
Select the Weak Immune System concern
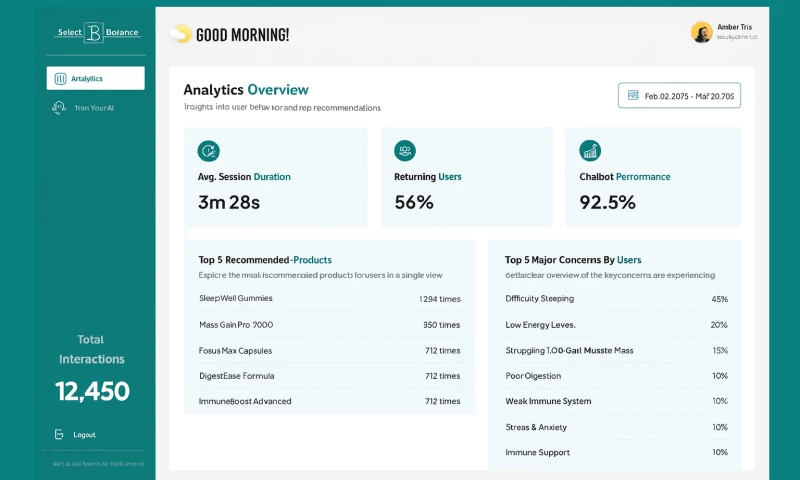(617, 401)
